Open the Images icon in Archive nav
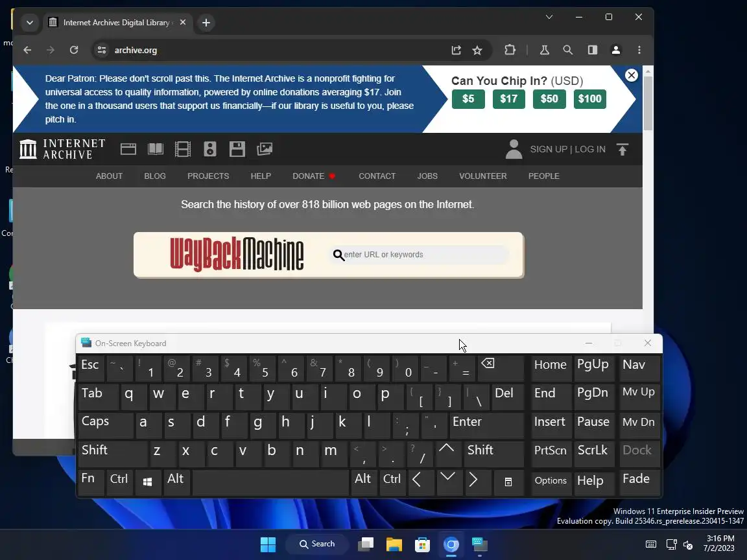The height and width of the screenshot is (560, 747). [x=265, y=149]
